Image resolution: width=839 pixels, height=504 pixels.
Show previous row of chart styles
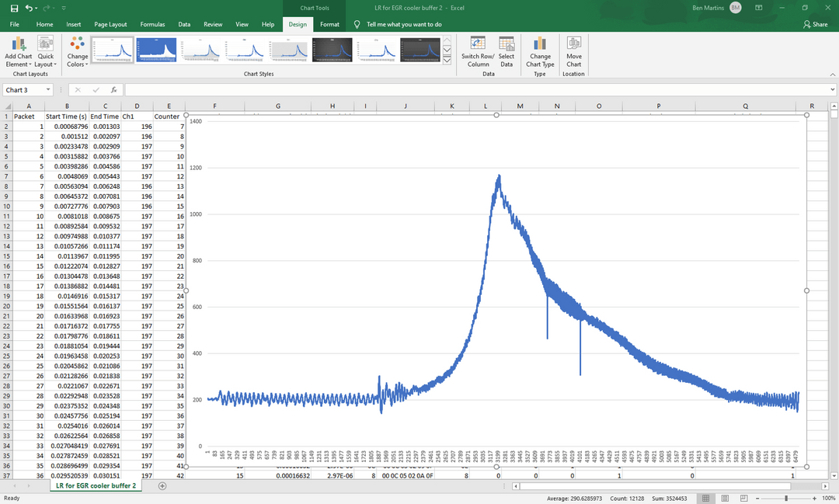click(x=447, y=40)
